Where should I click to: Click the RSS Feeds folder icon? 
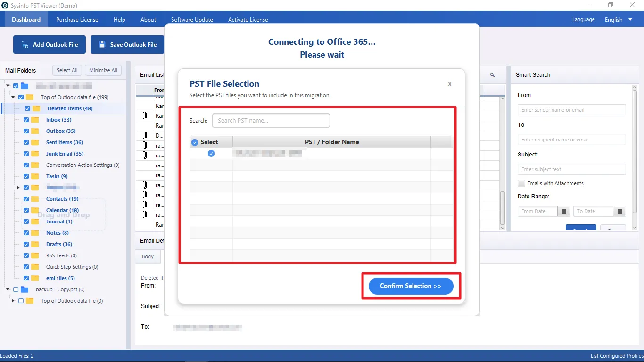pos(35,255)
